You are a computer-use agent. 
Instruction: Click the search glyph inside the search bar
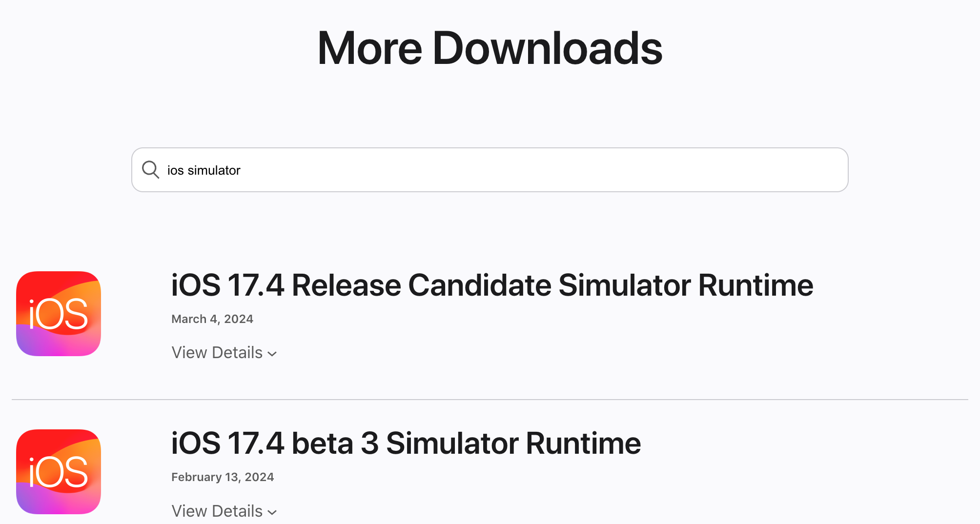tap(150, 170)
